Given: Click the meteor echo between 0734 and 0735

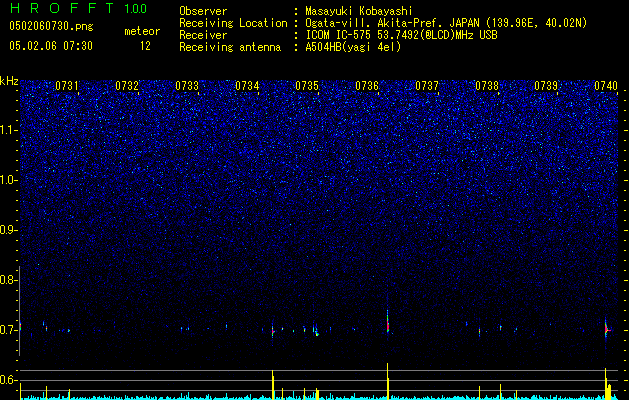Looking at the screenshot, I should point(273,329).
